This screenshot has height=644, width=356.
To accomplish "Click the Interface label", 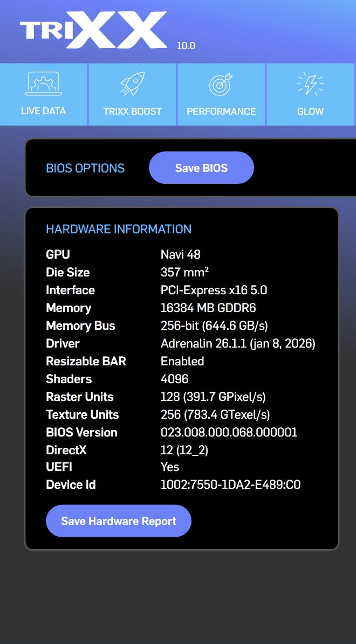I will (x=70, y=290).
